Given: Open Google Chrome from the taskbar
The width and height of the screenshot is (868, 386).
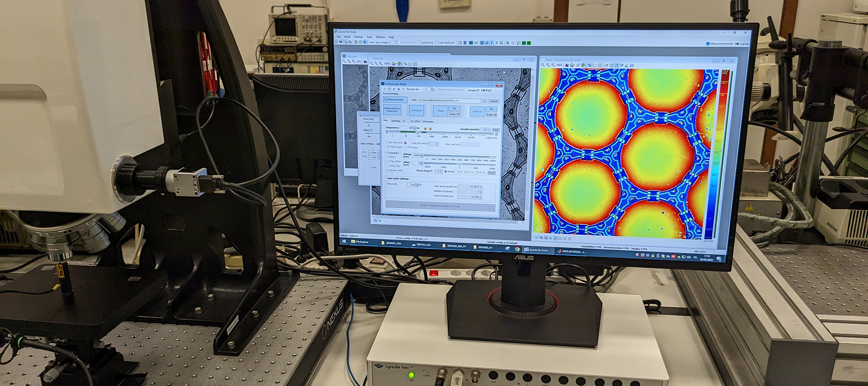Looking at the screenshot, I should pyautogui.click(x=517, y=249).
